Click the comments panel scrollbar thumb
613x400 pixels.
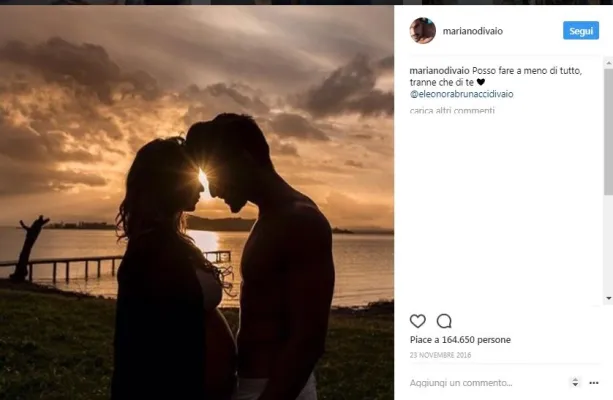(x=609, y=132)
